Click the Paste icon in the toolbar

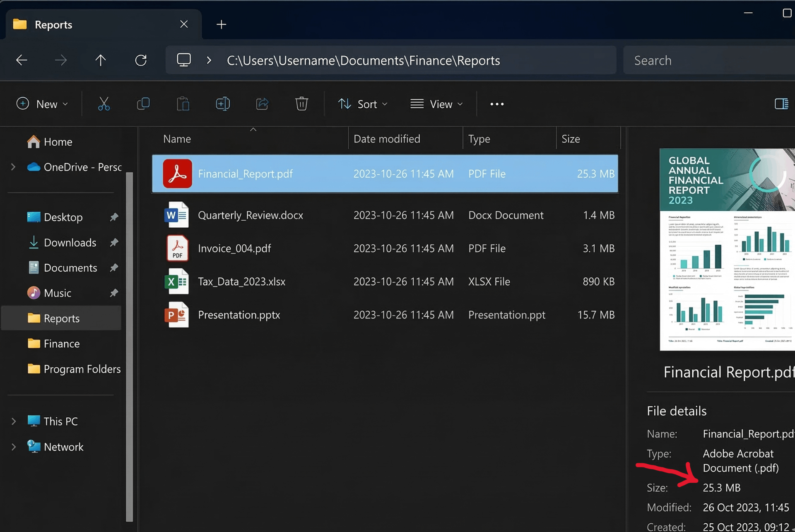(x=183, y=104)
